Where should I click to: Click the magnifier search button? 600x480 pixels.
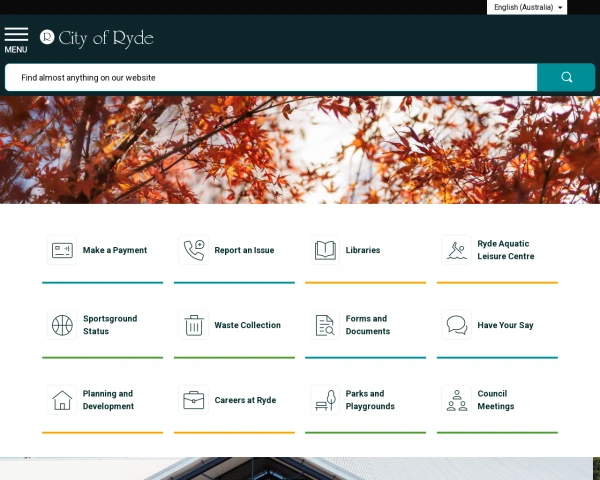coord(566,77)
